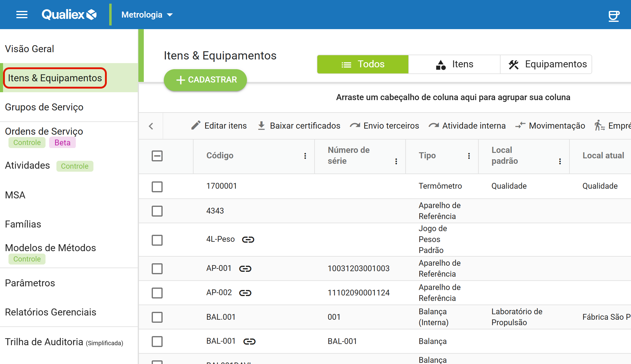631x364 pixels.
Task: Open Tipo column options menu
Action: tap(469, 156)
